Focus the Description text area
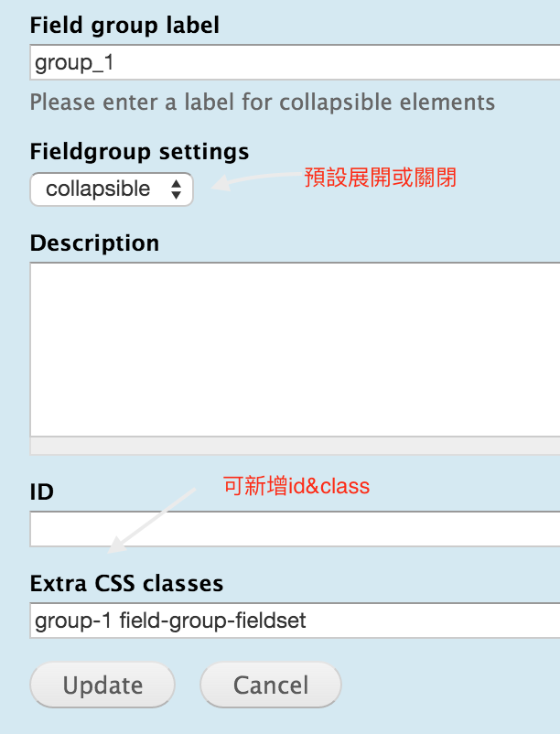 coord(295,350)
